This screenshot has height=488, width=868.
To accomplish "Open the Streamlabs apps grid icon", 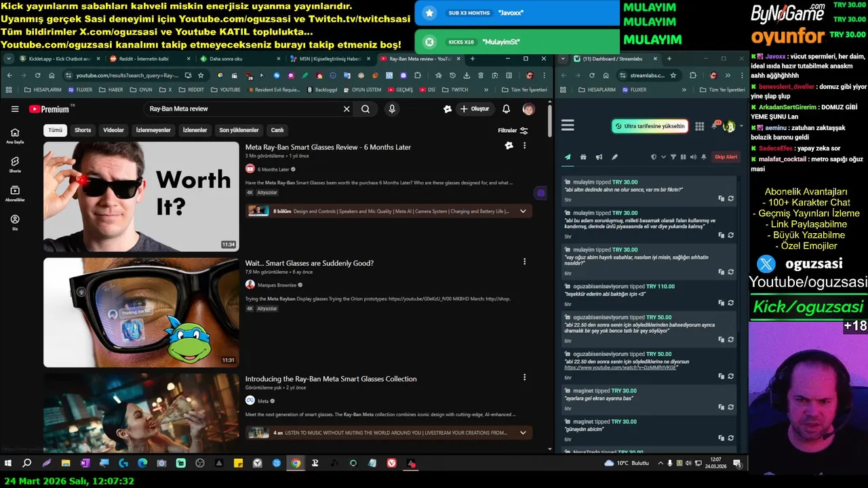I will coord(699,126).
